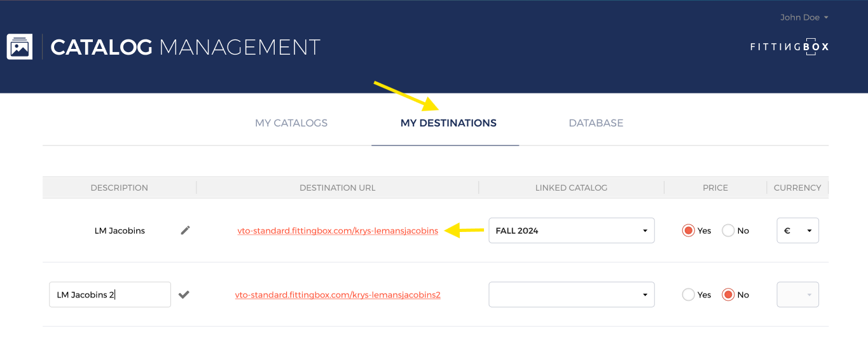The image size is (868, 354).
Task: Click the pencil edit icon for LM Jacobins
Action: (x=185, y=231)
